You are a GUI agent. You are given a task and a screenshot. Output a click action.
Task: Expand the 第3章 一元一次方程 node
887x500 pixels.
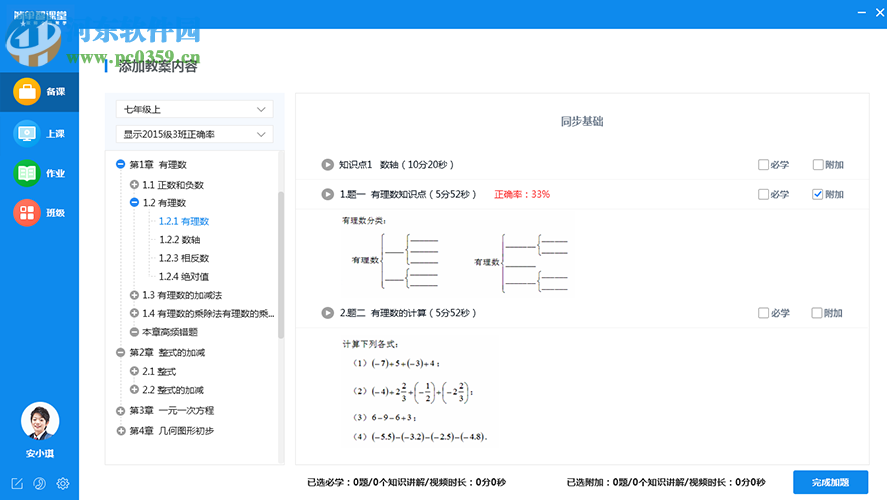[x=120, y=411]
